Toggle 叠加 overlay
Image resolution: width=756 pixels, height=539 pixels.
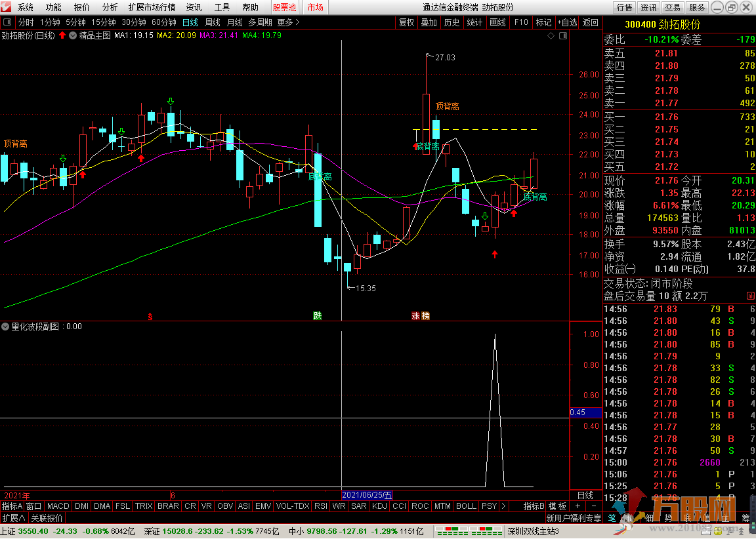tap(429, 22)
